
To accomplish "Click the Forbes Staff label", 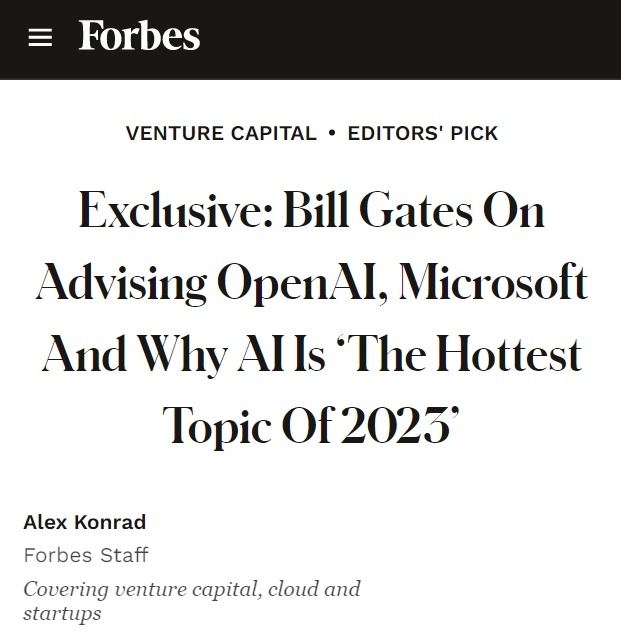I will pyautogui.click(x=86, y=554).
